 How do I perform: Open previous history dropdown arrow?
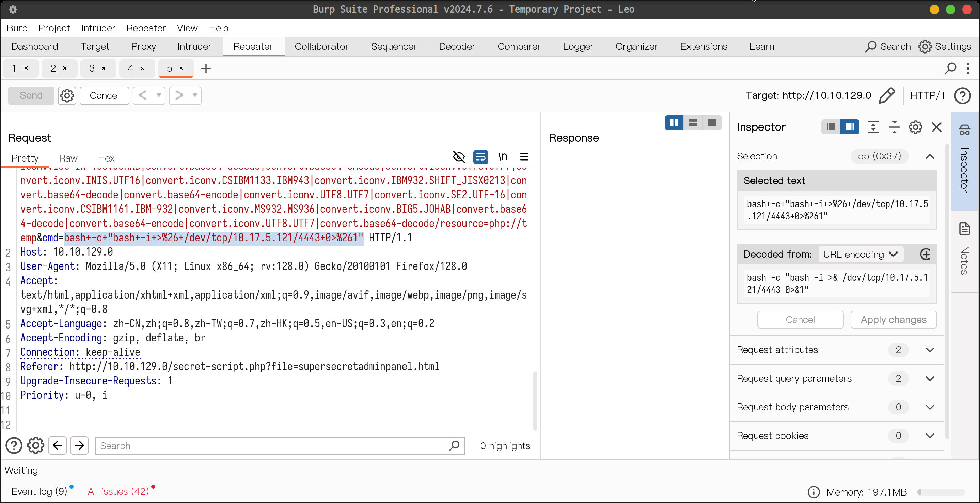[159, 95]
